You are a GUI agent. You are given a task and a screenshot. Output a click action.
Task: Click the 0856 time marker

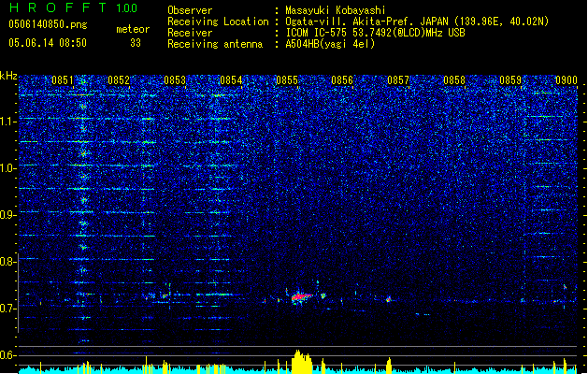tap(342, 80)
